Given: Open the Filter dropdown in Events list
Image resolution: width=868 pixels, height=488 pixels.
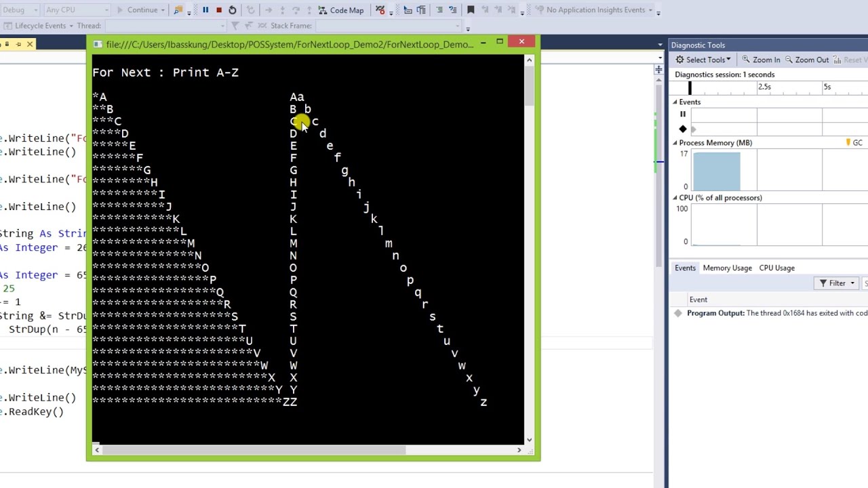Looking at the screenshot, I should (x=837, y=283).
